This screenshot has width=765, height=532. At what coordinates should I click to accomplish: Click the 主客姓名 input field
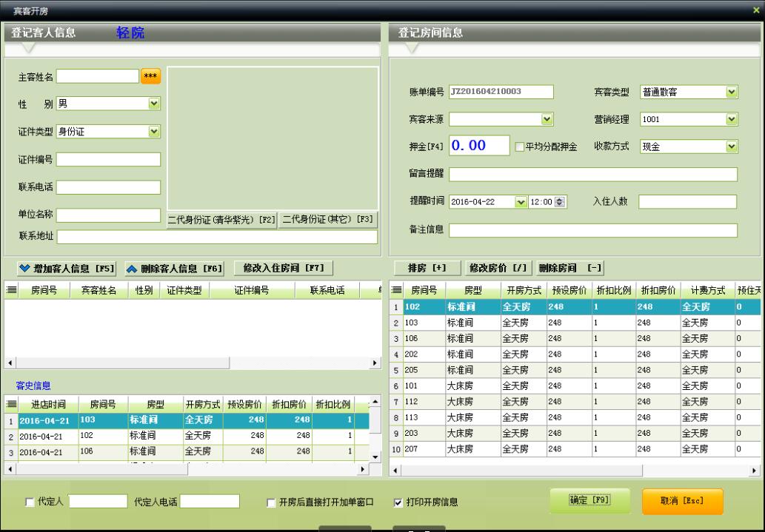pos(98,76)
